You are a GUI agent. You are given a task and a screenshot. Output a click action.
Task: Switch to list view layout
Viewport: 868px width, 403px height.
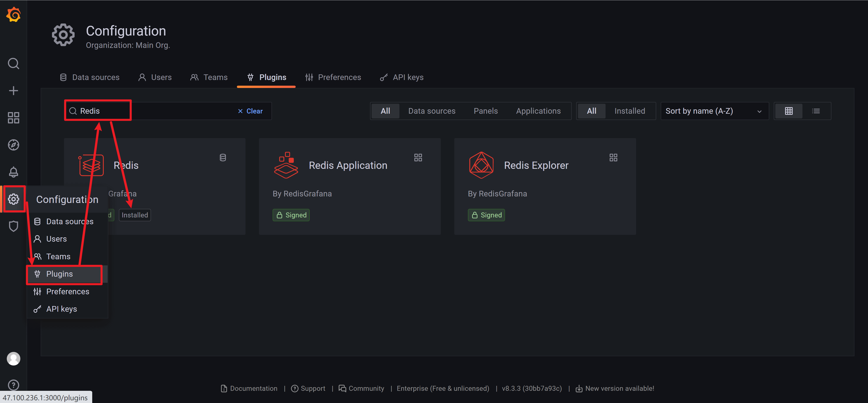point(816,111)
